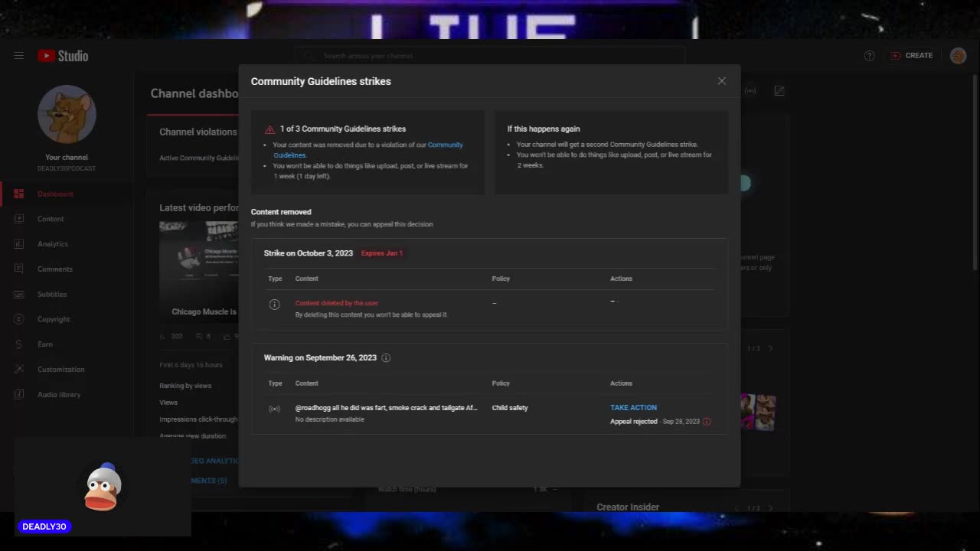Click the Audio library icon

pos(19,395)
